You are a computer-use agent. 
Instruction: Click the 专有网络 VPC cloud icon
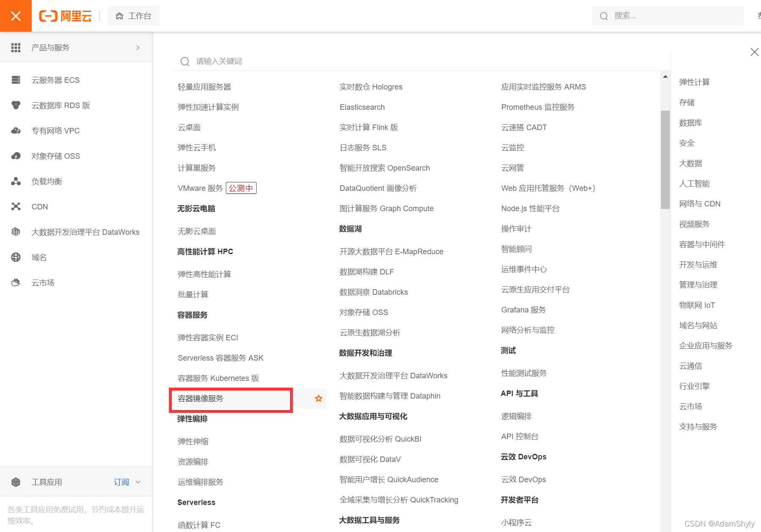point(16,130)
